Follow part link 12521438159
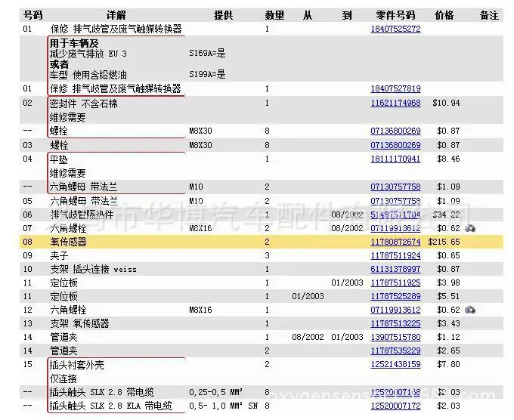Screen dimensions: 514x420 (x=395, y=364)
